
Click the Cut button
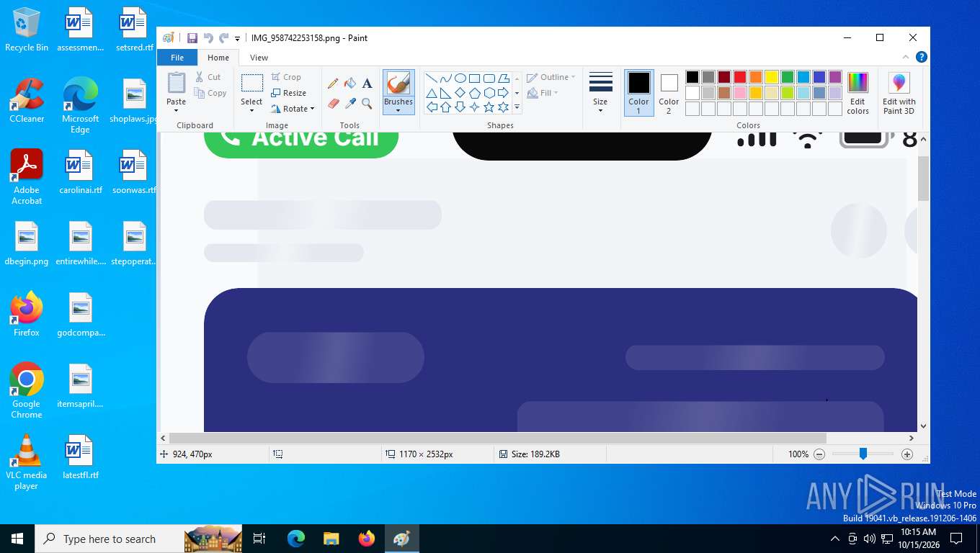(x=208, y=77)
